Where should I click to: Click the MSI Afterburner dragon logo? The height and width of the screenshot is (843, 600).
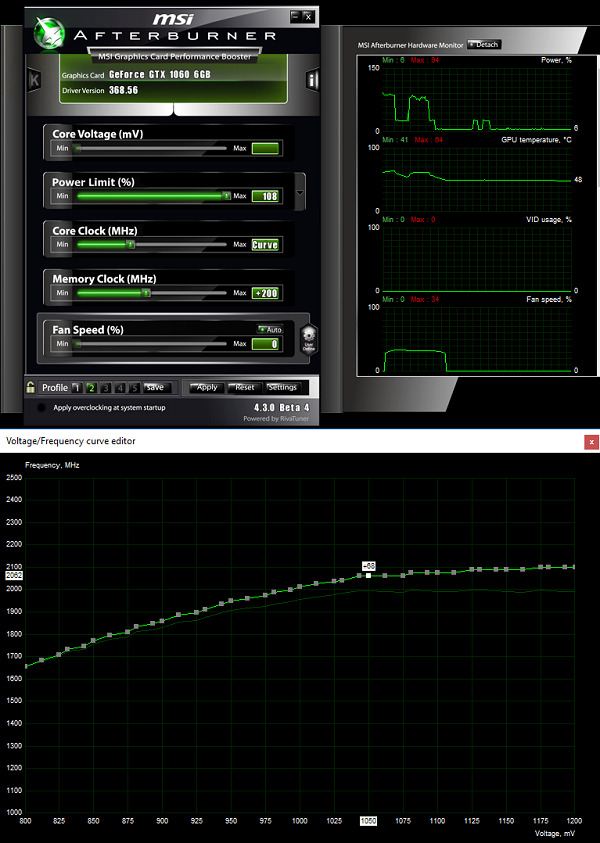[49, 32]
